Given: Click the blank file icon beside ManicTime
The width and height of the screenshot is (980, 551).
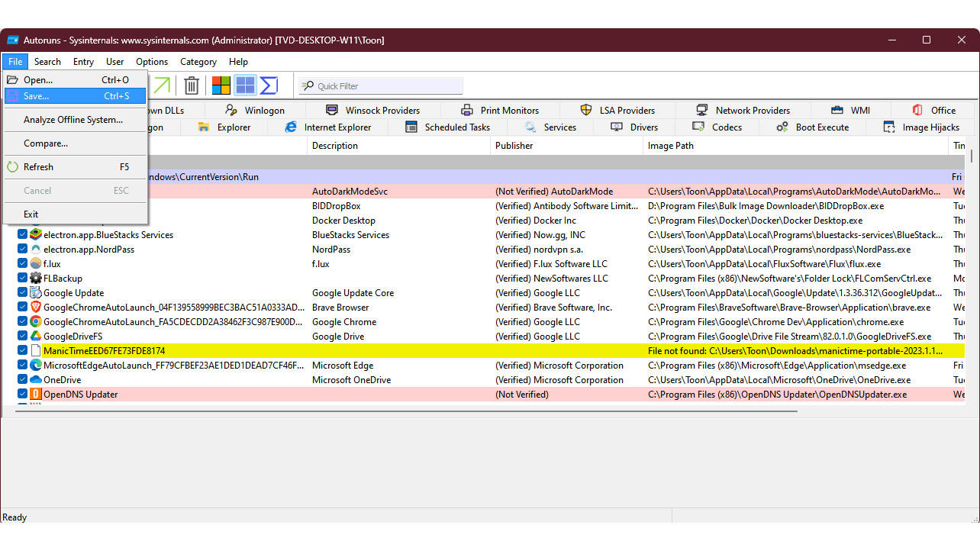Looking at the screenshot, I should click(x=35, y=351).
